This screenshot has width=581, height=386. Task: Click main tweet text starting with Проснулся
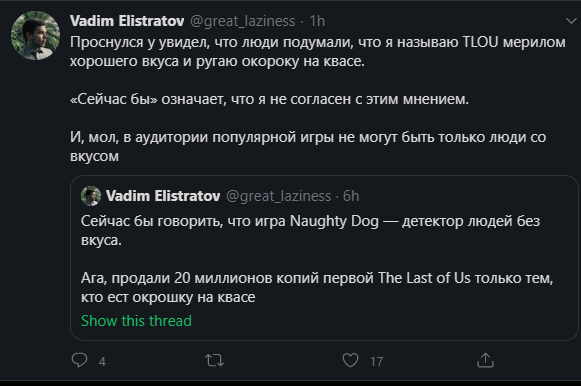pos(318,51)
